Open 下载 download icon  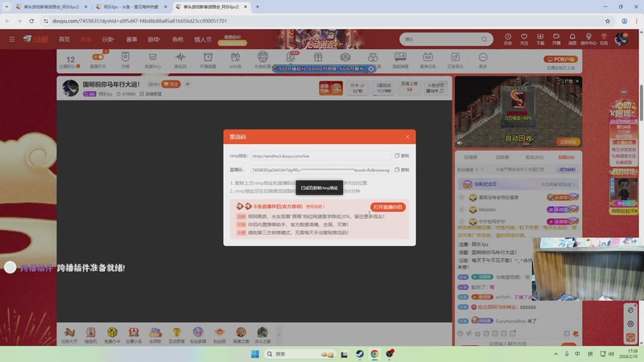[x=540, y=39]
